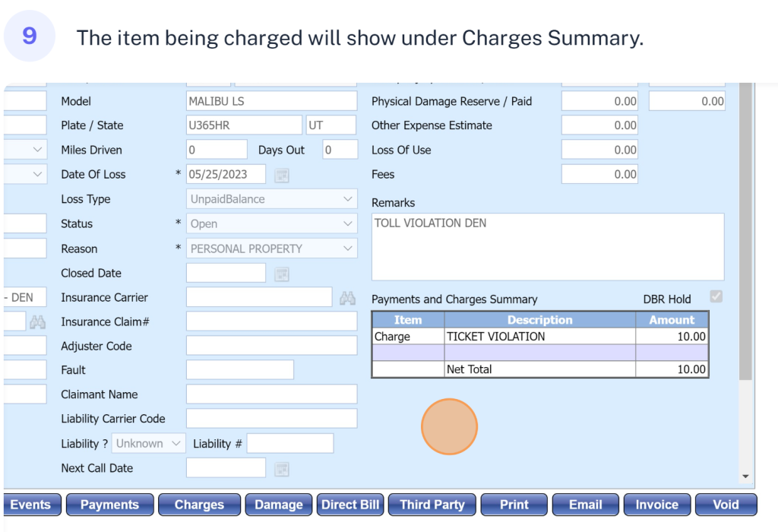Open calendar picker for Next Call Date
Viewport: 778px width, 532px height.
[x=282, y=469]
